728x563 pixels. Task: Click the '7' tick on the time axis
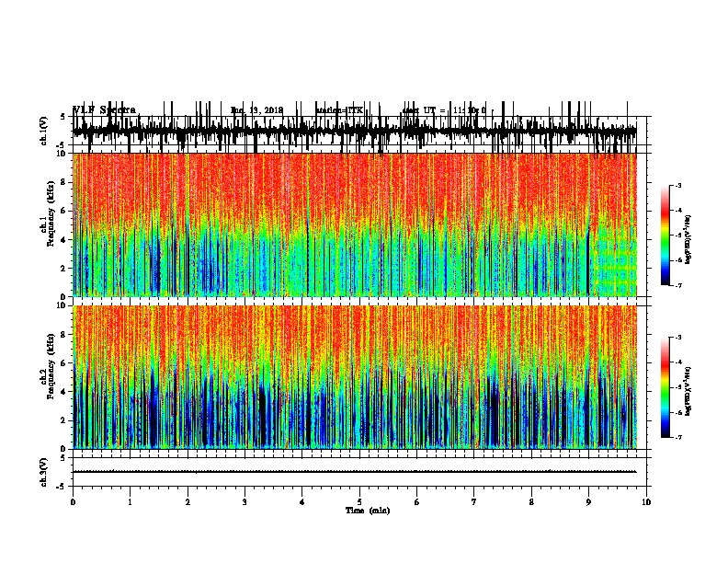474,502
